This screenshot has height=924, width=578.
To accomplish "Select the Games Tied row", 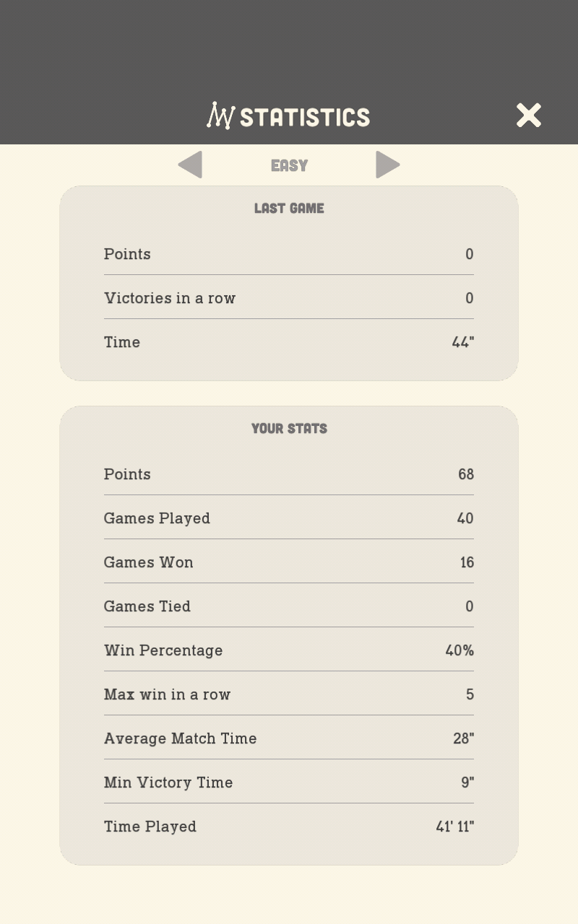I will coord(289,606).
